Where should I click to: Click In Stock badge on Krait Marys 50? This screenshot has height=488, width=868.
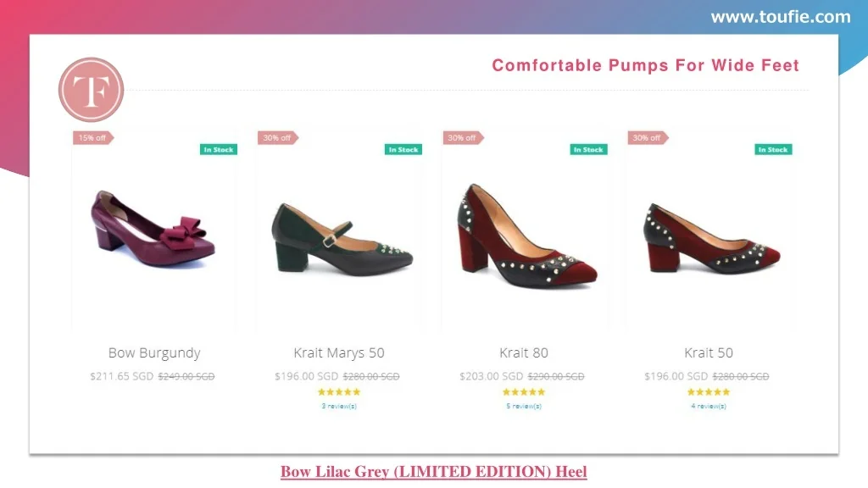coord(403,150)
